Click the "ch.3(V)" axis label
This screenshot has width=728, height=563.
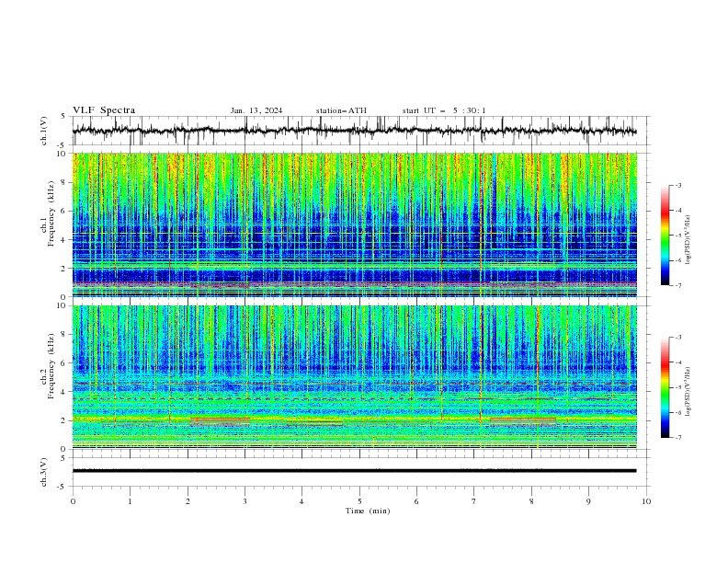click(44, 472)
